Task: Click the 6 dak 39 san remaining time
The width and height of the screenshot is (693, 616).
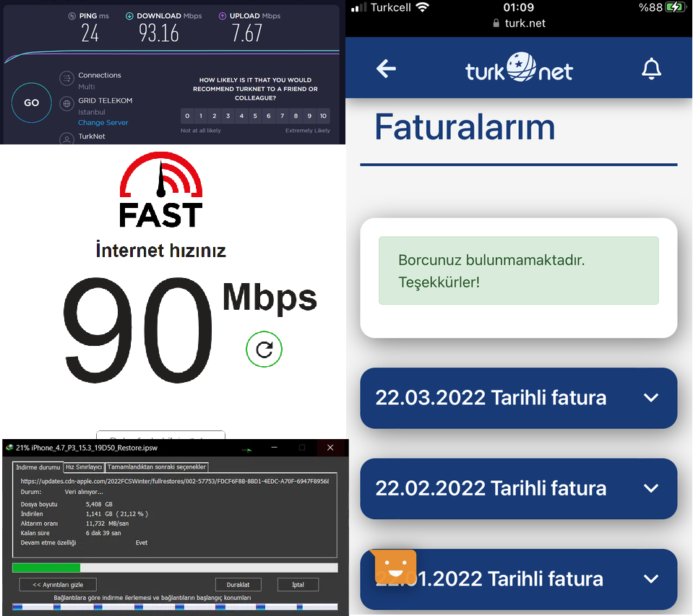Action: (x=103, y=533)
